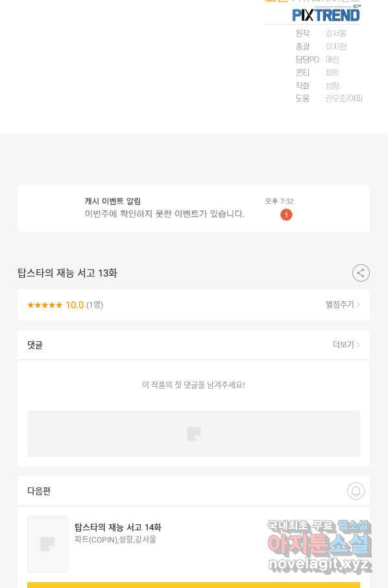Click the first comment prompt text
The height and width of the screenshot is (588, 388).
(x=193, y=385)
